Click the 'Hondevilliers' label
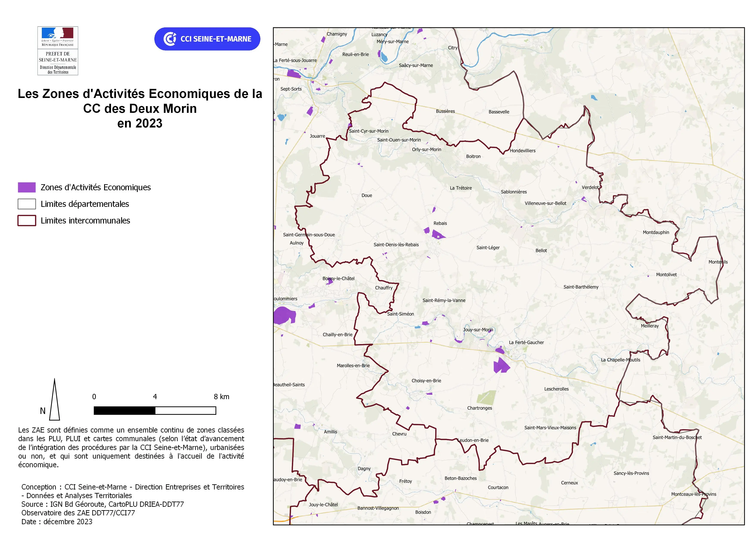The width and height of the screenshot is (756, 535). pyautogui.click(x=523, y=151)
